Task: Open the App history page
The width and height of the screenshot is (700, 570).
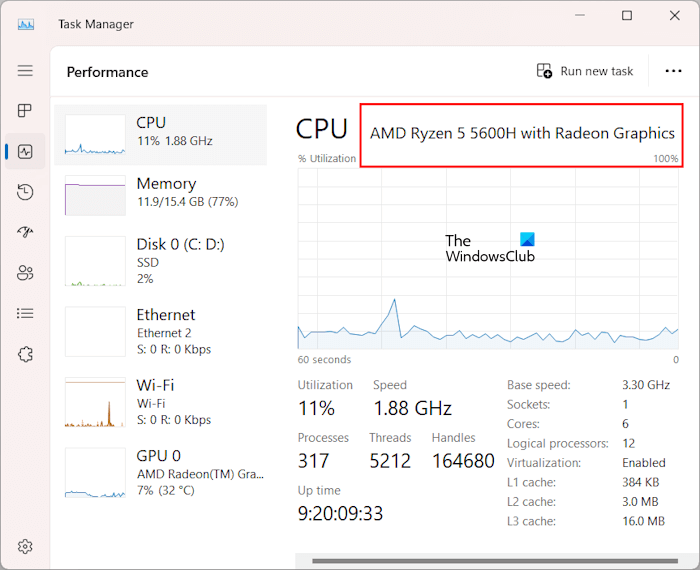Action: [25, 192]
